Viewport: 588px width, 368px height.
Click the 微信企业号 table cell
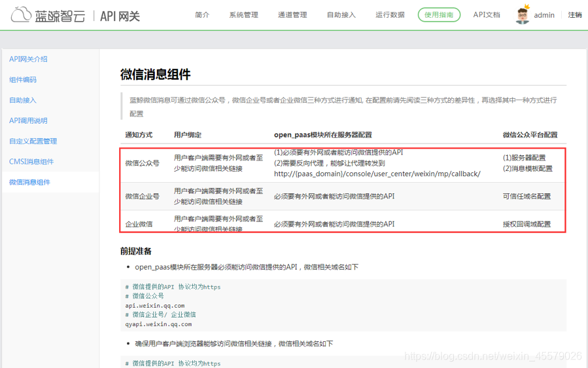coord(142,196)
